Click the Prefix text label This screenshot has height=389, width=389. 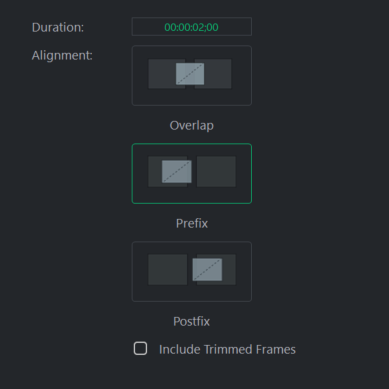click(192, 223)
